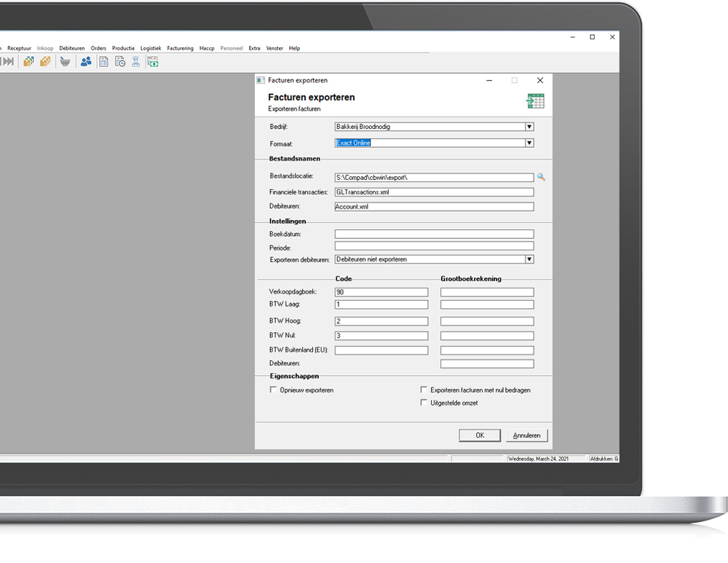Click the skip-to-last arrow toolbar icon

(x=8, y=61)
